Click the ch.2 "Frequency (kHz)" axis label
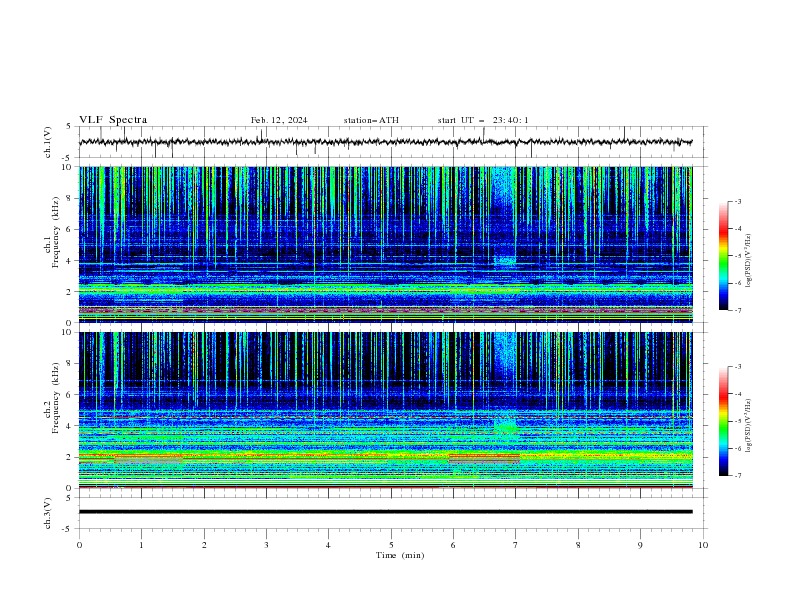This screenshot has height=612, width=792. [x=56, y=398]
